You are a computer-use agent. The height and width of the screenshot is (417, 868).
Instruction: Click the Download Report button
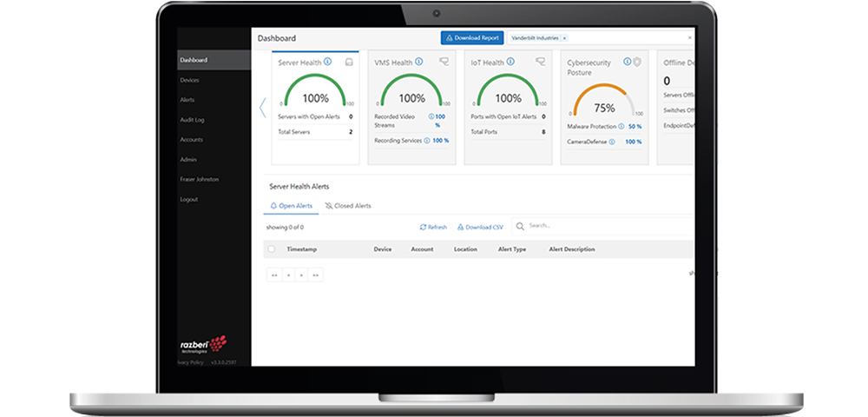coord(472,38)
